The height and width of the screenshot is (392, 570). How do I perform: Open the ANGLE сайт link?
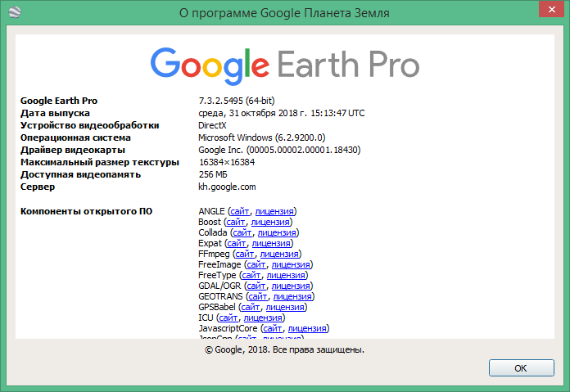pyautogui.click(x=240, y=211)
